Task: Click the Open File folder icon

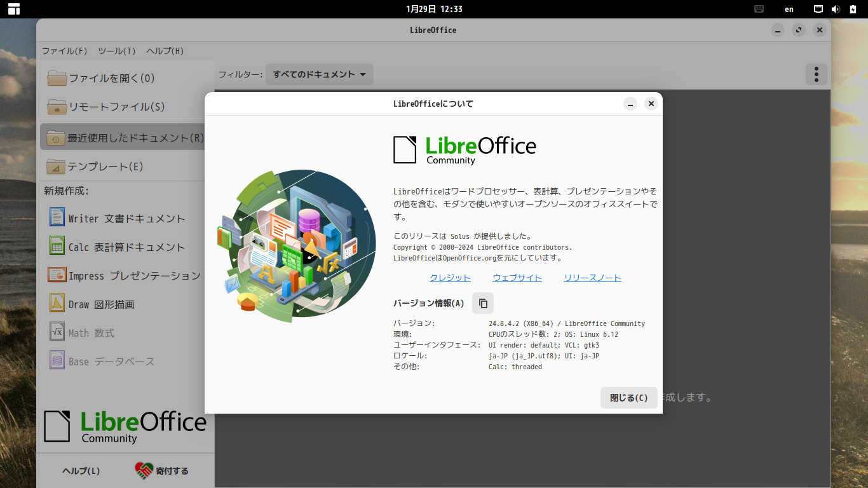Action: pyautogui.click(x=57, y=78)
